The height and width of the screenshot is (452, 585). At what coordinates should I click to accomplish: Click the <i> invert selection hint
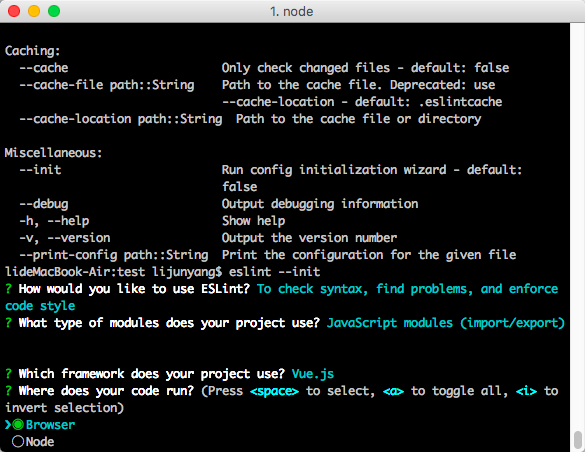(526, 391)
